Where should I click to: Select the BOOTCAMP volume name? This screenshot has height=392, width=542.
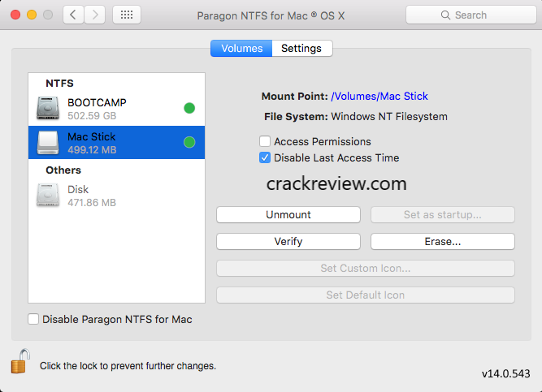tap(97, 102)
